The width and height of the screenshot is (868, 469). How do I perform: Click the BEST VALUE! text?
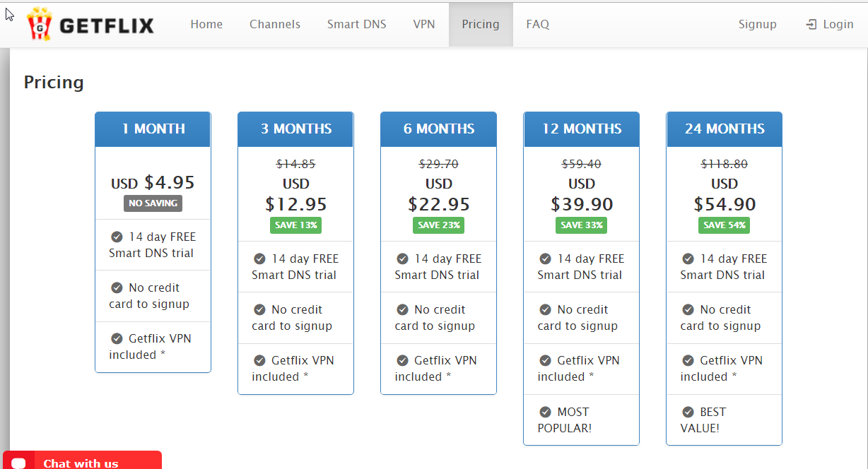coord(703,420)
